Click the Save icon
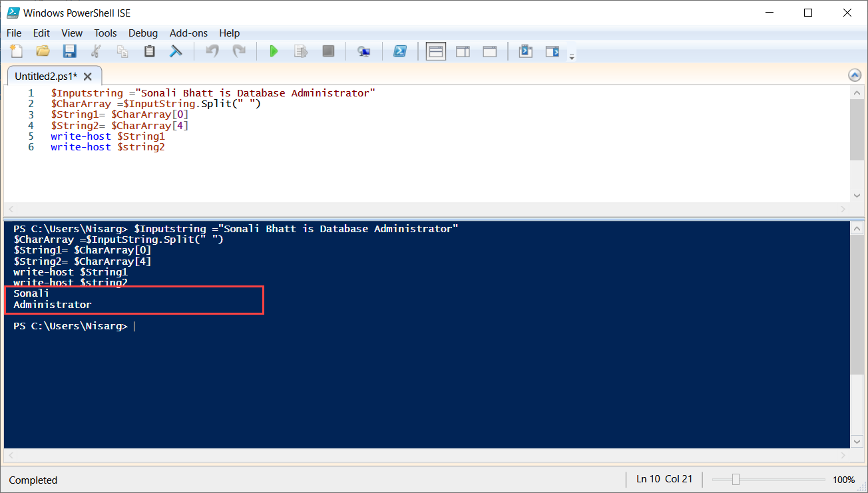 click(x=69, y=51)
